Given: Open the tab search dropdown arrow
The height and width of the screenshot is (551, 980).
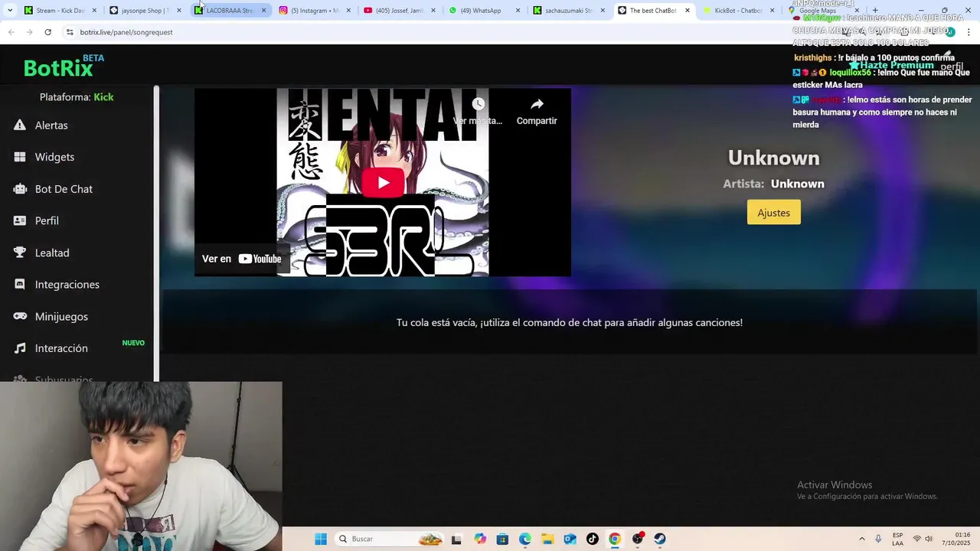Looking at the screenshot, I should tap(9, 11).
